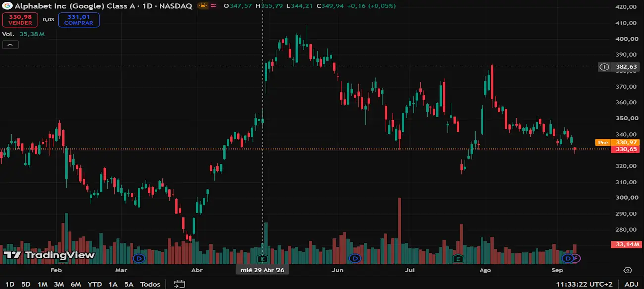
Task: Click the dividend D marker near March
Action: coord(139,258)
